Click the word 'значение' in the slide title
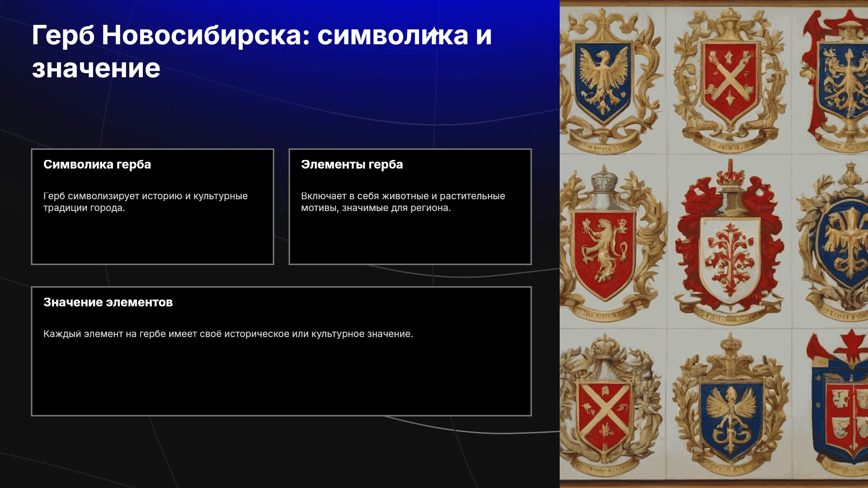The height and width of the screenshot is (488, 868). (96, 68)
